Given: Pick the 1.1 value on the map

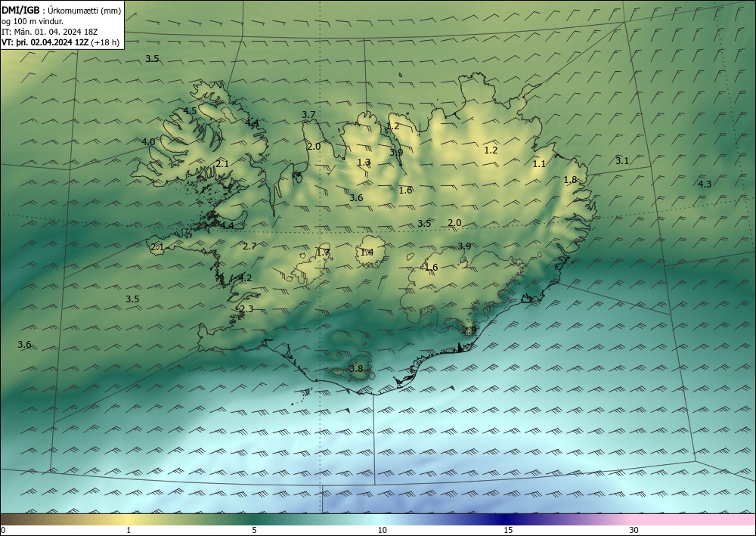Looking at the screenshot, I should tap(539, 164).
